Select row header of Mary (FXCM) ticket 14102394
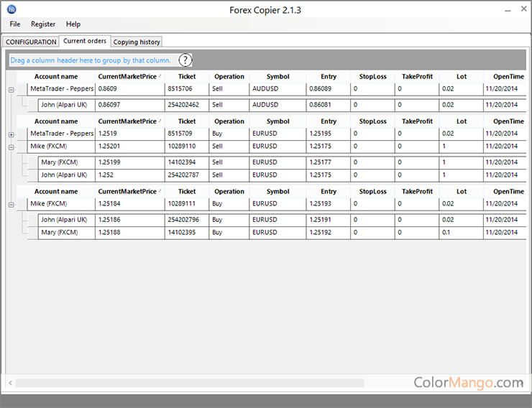The height and width of the screenshot is (408, 532). point(33,162)
